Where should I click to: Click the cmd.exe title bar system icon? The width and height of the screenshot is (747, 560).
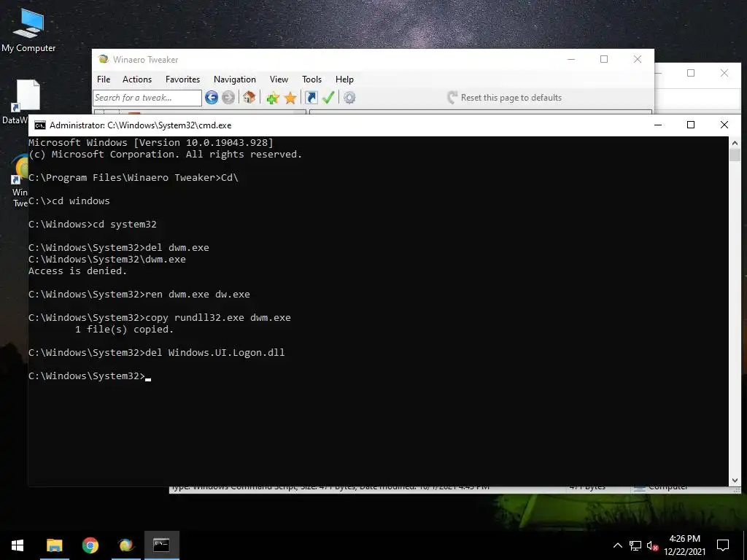point(40,125)
